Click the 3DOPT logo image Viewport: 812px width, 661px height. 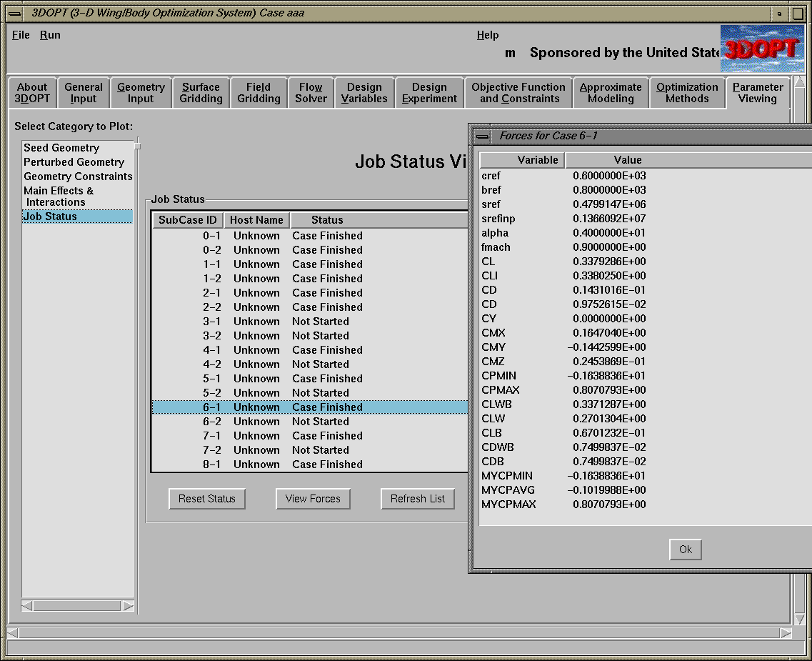click(x=762, y=49)
